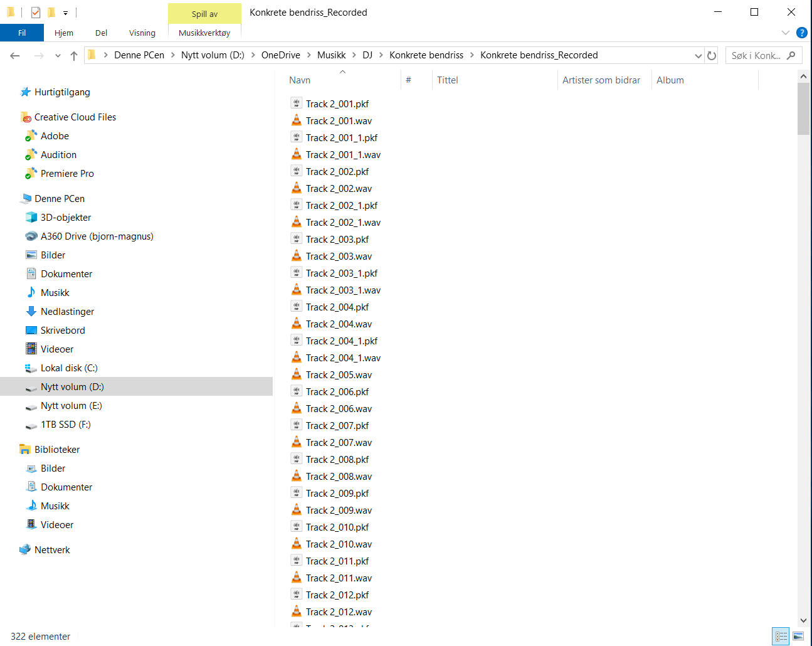Expand the chevron after OneDrive in address bar
The image size is (812, 646).
[x=308, y=55]
